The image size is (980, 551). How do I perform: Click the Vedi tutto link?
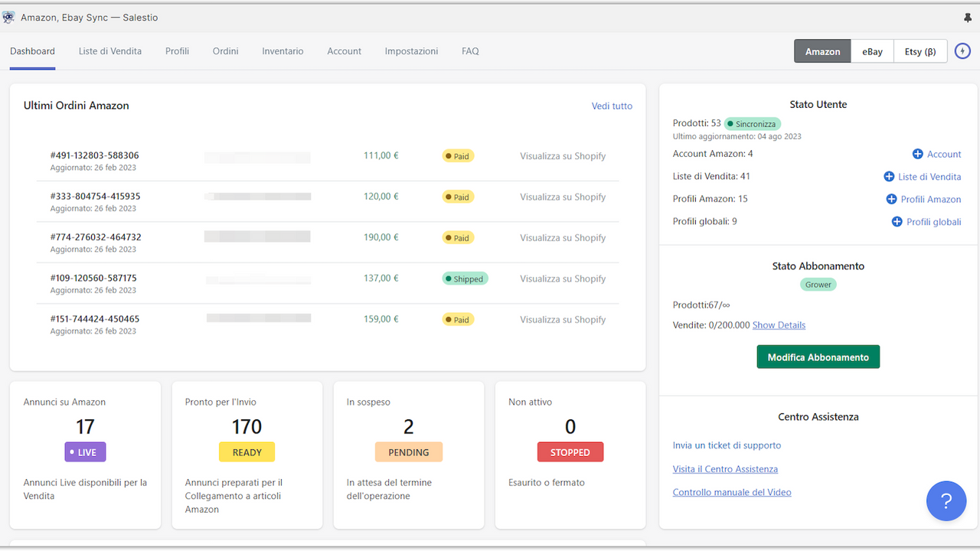[612, 106]
